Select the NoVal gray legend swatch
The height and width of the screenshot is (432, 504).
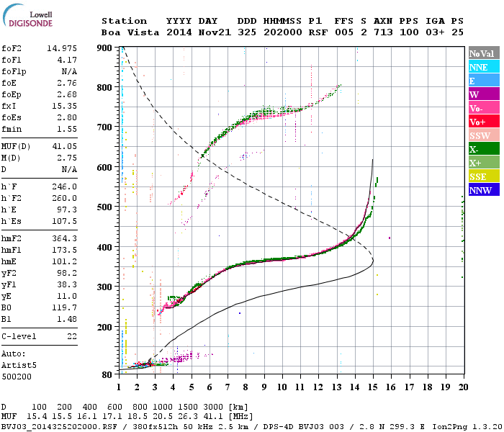coord(484,53)
